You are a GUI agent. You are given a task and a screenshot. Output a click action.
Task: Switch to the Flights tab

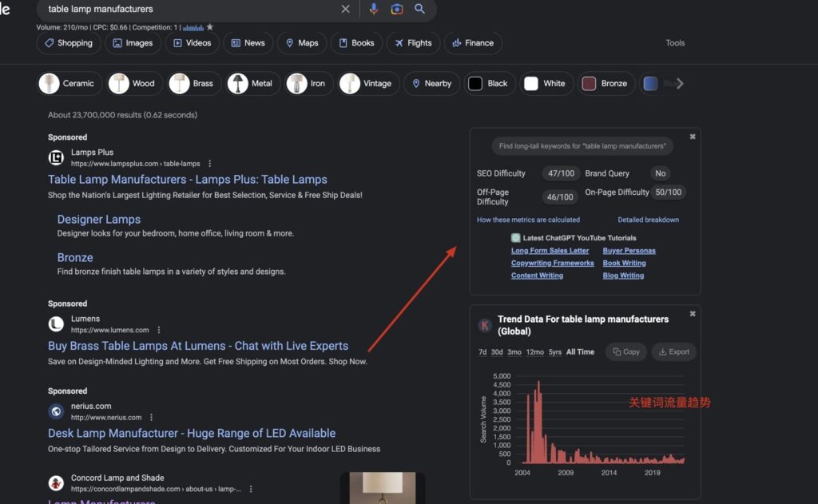coord(413,43)
